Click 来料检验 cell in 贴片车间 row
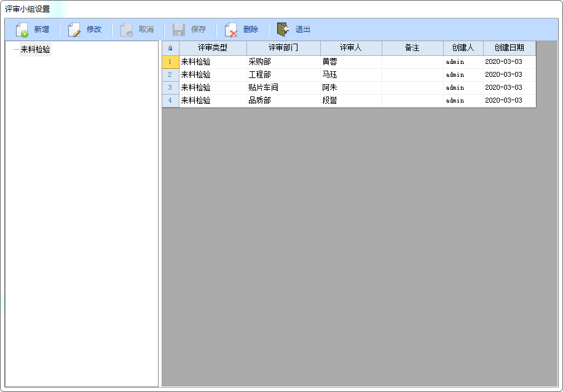 click(x=213, y=88)
